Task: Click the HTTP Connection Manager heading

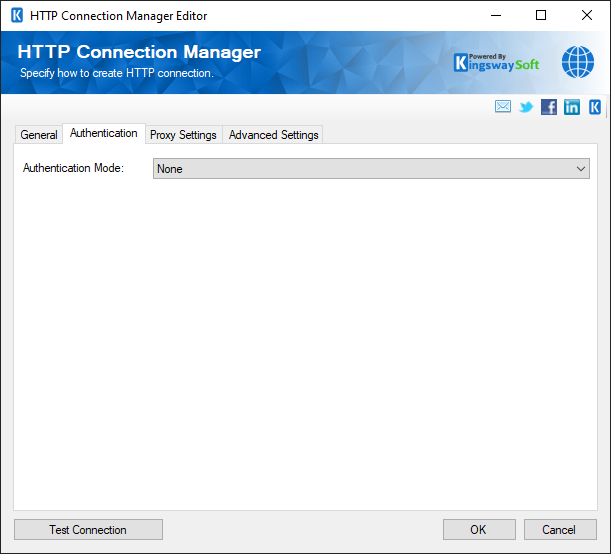Action: (139, 52)
